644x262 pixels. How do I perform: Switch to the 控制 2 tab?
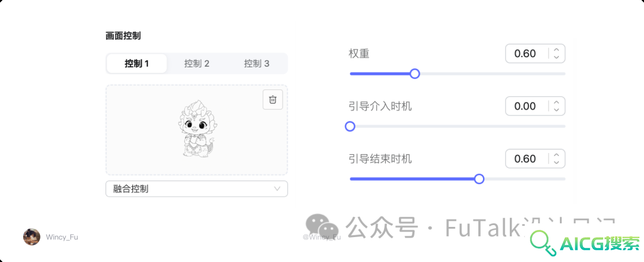pyautogui.click(x=197, y=64)
